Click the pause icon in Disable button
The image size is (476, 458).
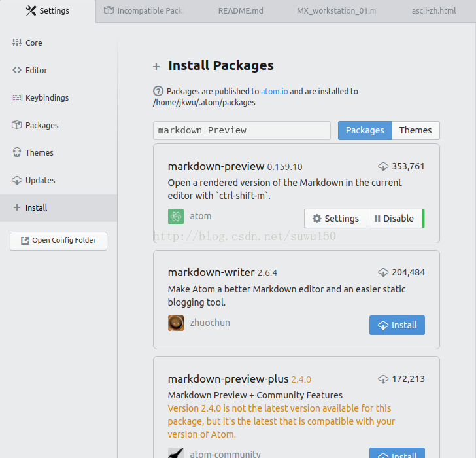[x=377, y=219]
